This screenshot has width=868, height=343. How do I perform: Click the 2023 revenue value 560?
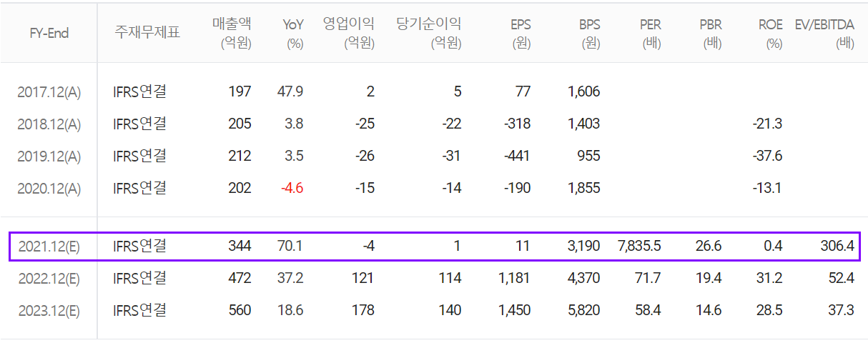click(240, 310)
